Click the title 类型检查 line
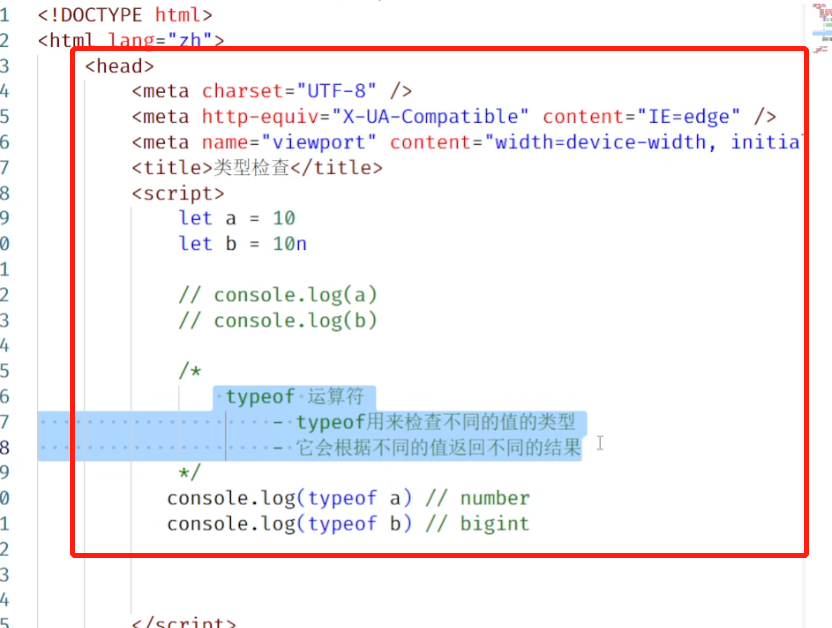 (x=257, y=167)
